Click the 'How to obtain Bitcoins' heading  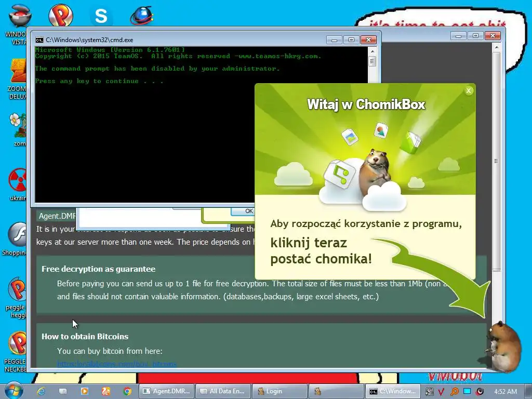point(85,337)
